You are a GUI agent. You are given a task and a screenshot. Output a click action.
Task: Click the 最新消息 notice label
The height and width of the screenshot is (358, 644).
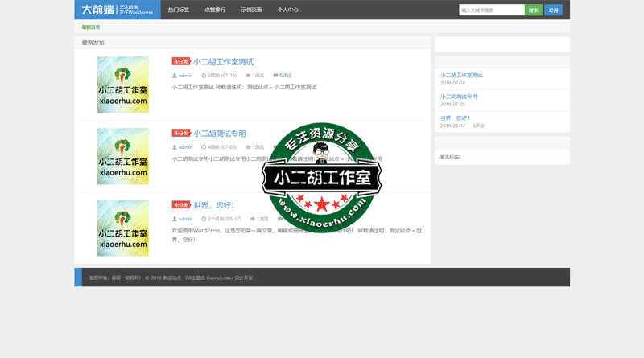click(92, 27)
